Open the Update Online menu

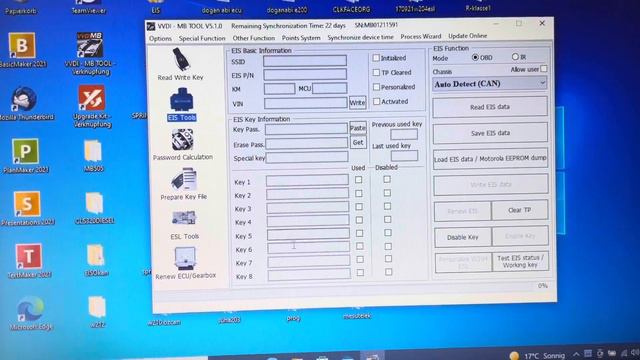pyautogui.click(x=468, y=36)
